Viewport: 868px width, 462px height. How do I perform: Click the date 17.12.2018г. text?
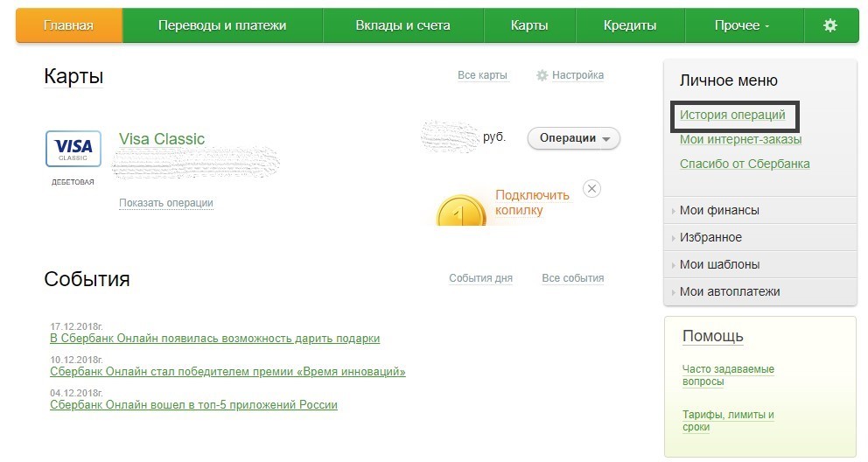(x=76, y=326)
